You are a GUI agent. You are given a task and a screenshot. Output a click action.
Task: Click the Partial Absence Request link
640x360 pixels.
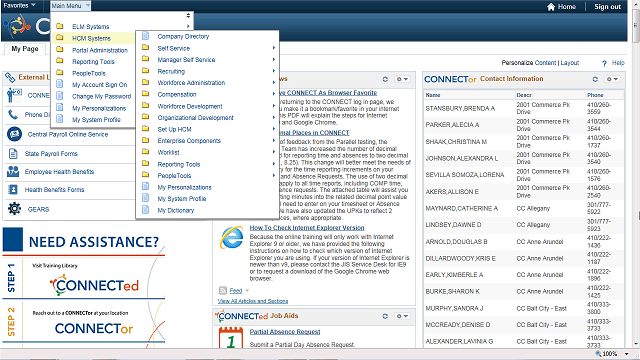coord(285,332)
